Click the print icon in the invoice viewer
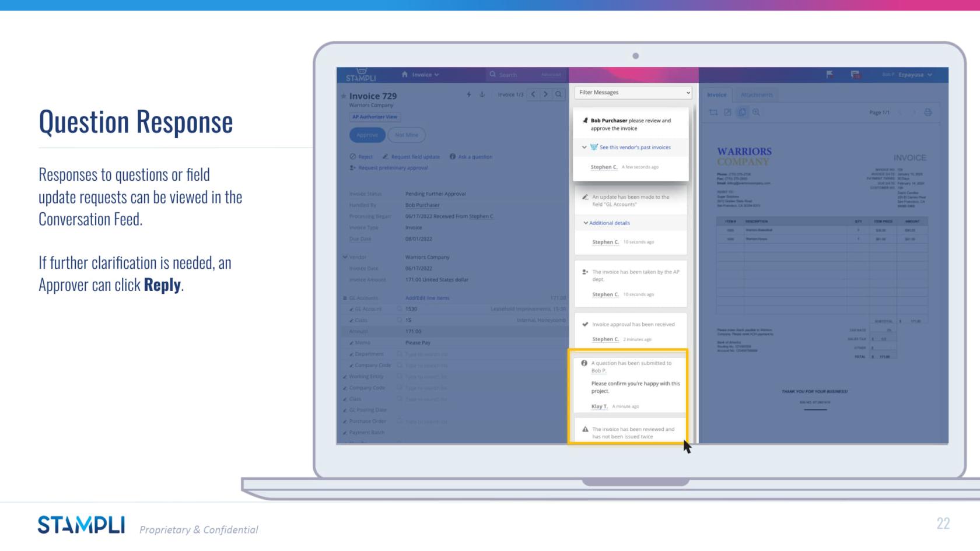The image size is (980, 551). (928, 113)
